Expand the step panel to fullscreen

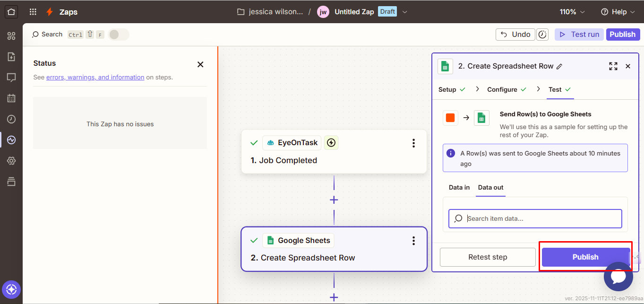click(x=613, y=66)
